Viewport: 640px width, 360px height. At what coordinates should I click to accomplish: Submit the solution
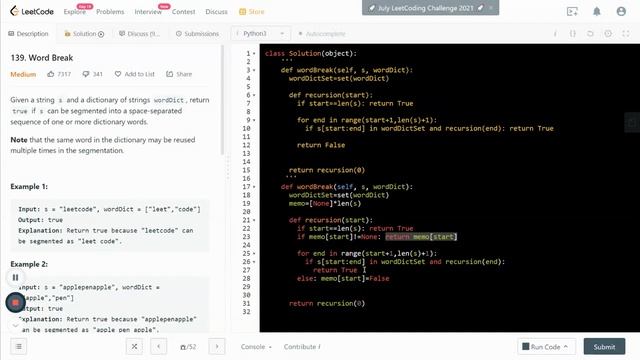coord(604,347)
